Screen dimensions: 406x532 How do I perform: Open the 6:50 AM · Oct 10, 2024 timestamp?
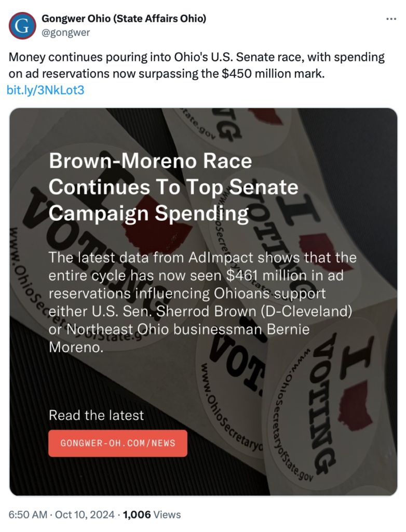(61, 515)
